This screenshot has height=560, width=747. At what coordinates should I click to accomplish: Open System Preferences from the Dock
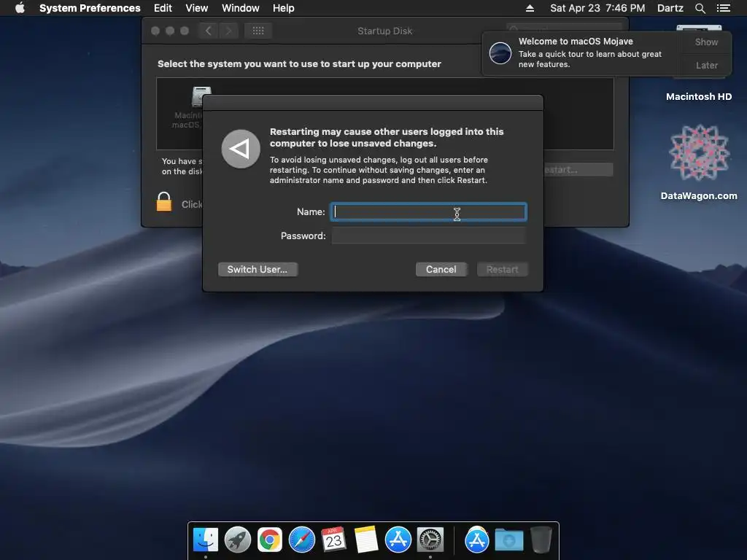(x=430, y=540)
